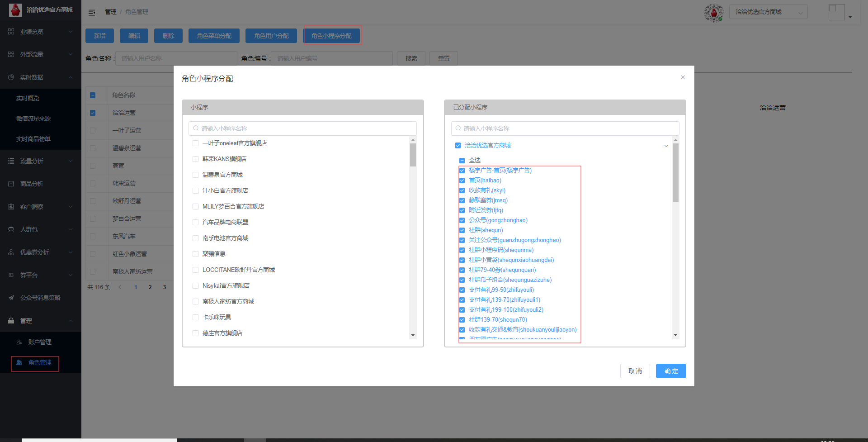Viewport: 868px width, 442px height.
Task: Uncheck the 首页(haibao) checkbox
Action: pos(462,181)
